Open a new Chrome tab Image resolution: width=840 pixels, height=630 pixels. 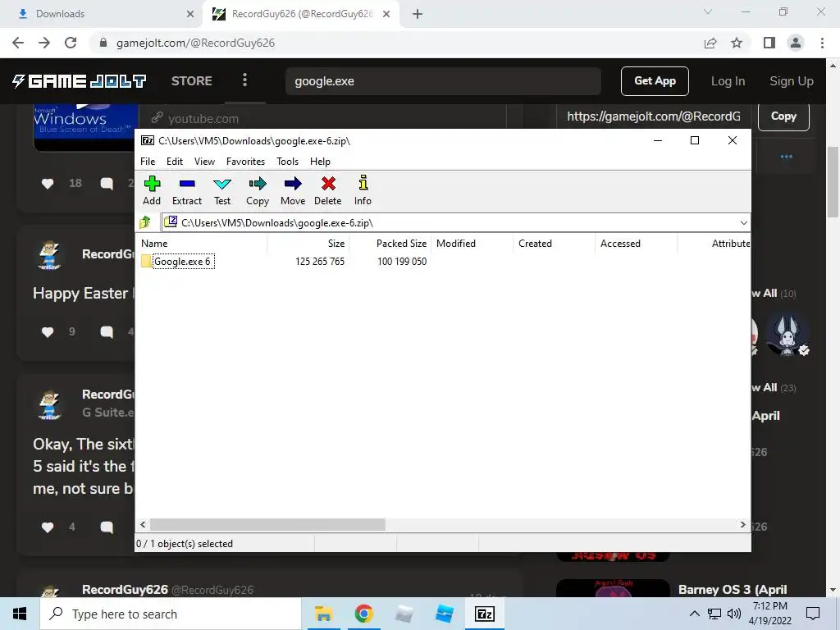pyautogui.click(x=418, y=14)
